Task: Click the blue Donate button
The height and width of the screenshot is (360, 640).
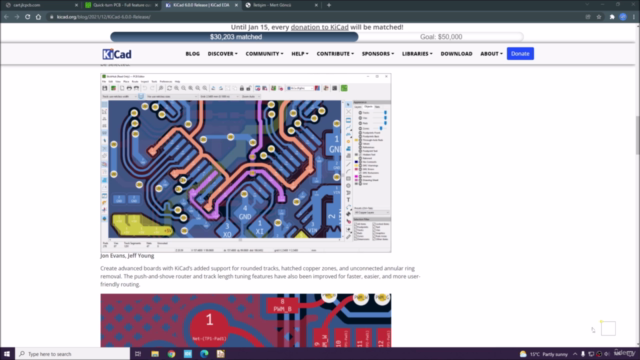Action: [x=520, y=53]
